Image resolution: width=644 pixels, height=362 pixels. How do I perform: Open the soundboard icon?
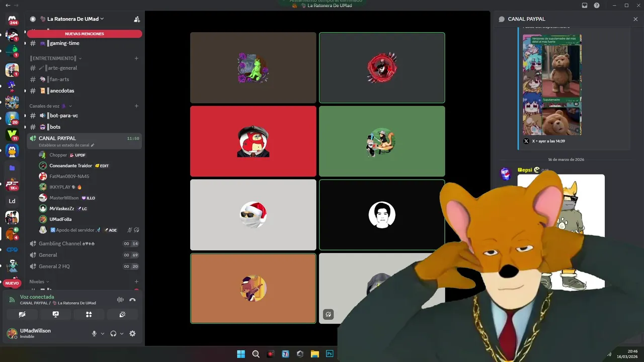pos(122,314)
